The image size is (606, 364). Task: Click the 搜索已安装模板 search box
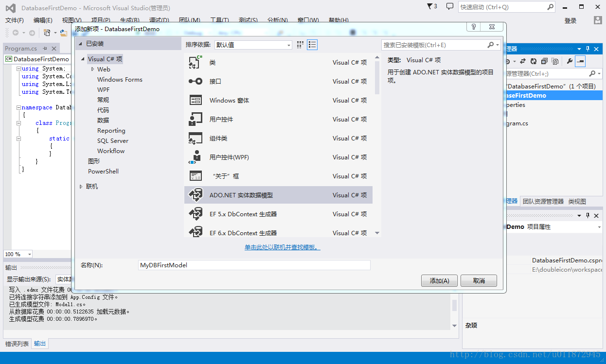[x=434, y=45]
